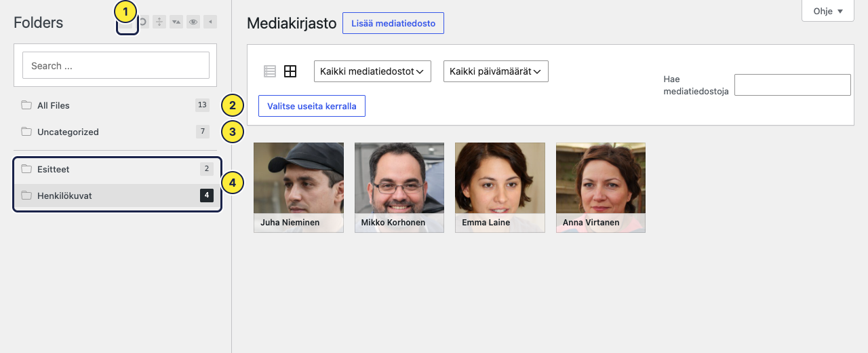Click Valitse useita kerralla button
868x353 pixels.
(x=312, y=106)
